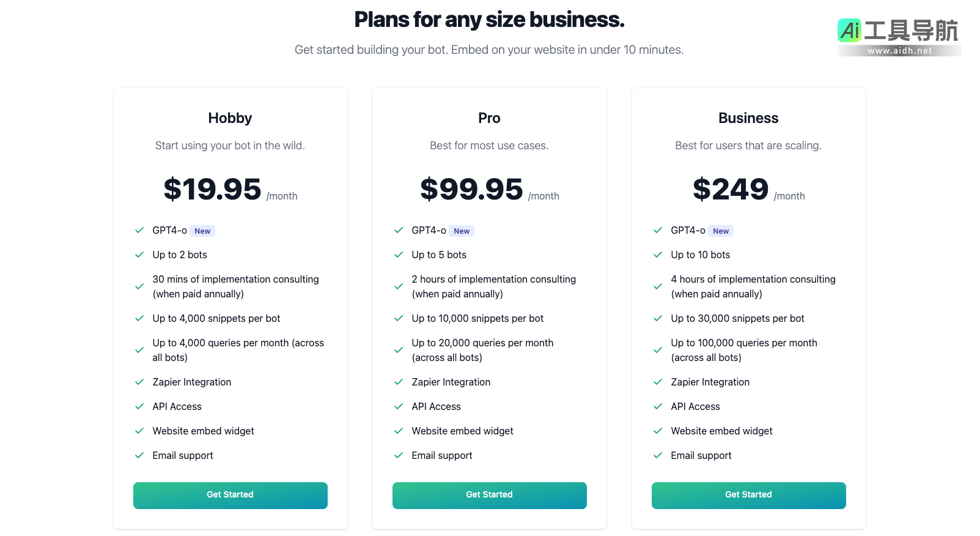
Task: Click checkmark beside Up to 10 bots
Action: point(658,255)
